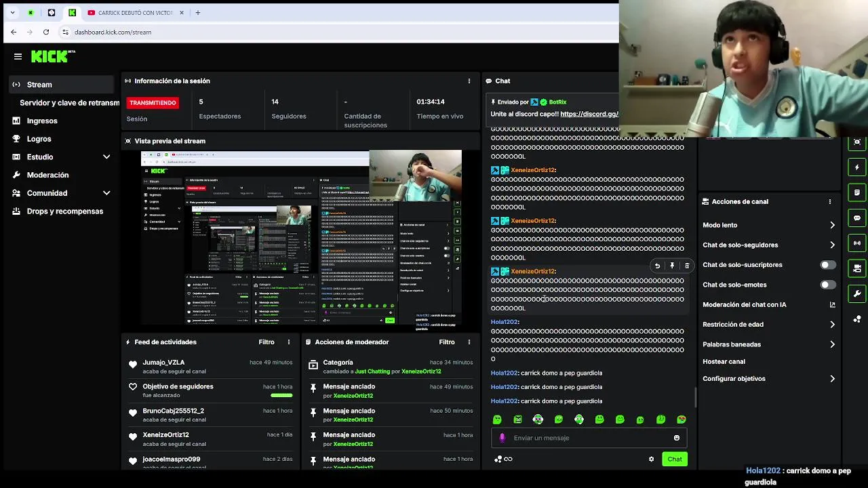Screen dimensions: 868x488
Task: Insert the last green emote with red eyes
Action: pyautogui.click(x=682, y=420)
